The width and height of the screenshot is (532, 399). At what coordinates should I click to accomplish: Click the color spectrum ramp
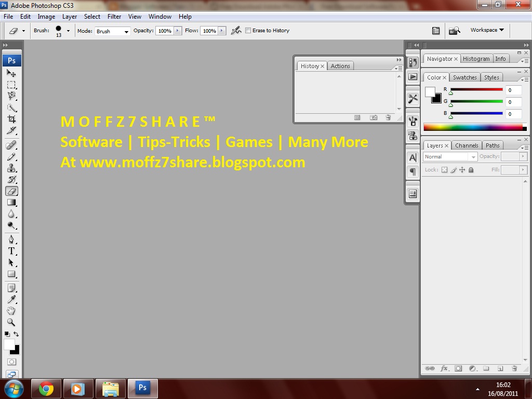(475, 127)
